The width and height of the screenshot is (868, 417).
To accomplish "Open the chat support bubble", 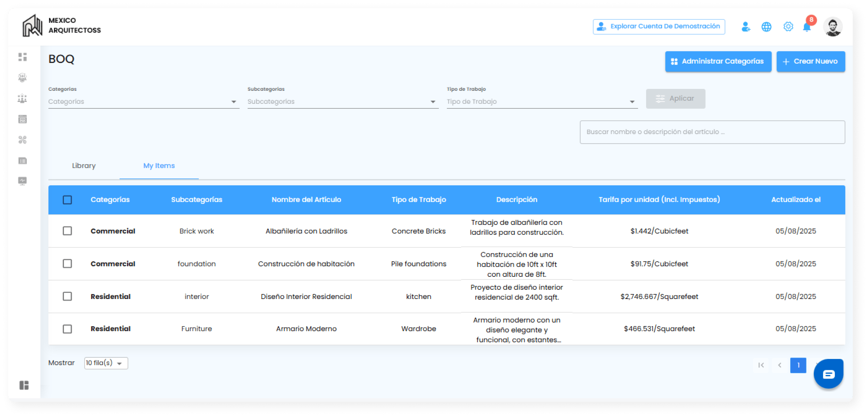I will [828, 374].
